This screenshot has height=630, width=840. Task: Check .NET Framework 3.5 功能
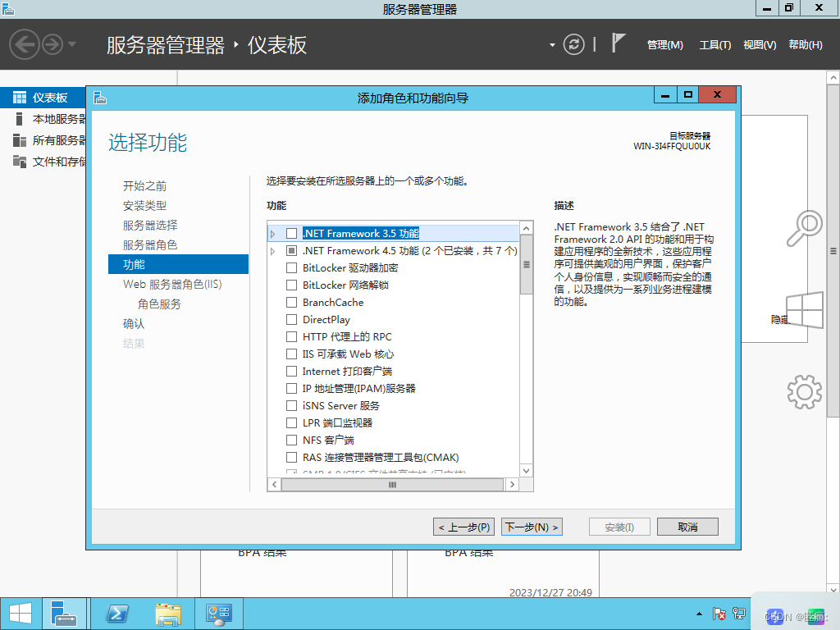(x=291, y=234)
